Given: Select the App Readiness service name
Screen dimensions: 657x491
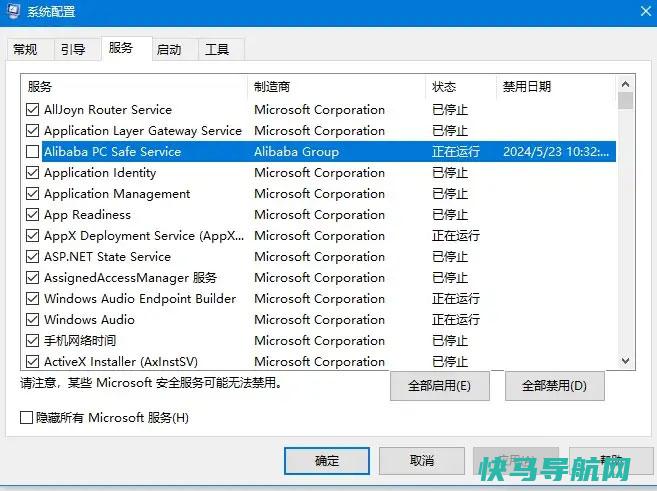Looking at the screenshot, I should 87,214.
